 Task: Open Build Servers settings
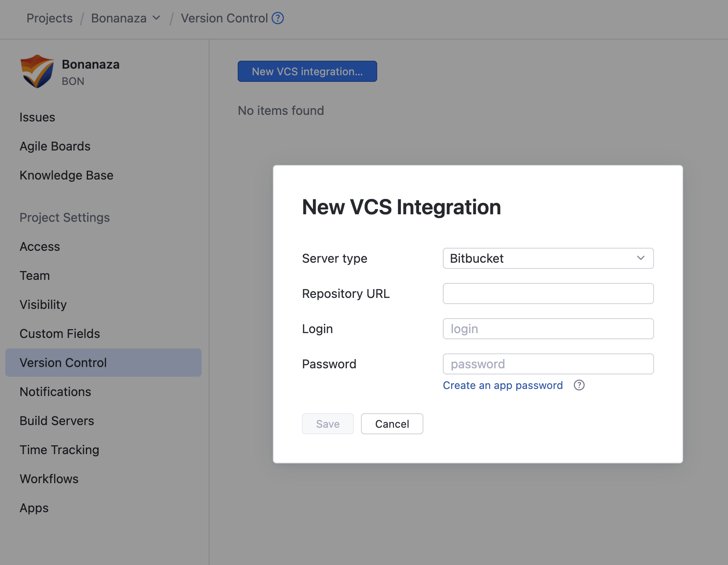point(57,421)
